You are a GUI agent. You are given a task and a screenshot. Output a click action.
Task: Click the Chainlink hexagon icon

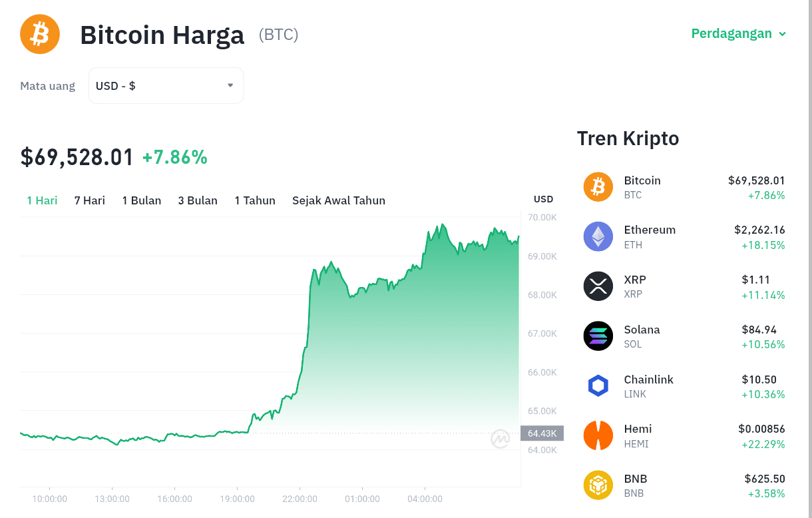click(x=598, y=386)
